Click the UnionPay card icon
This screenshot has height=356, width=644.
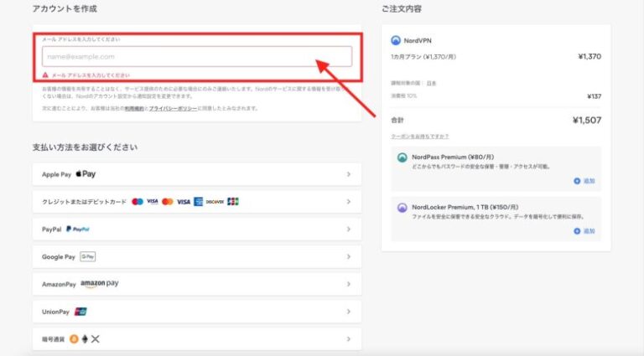(80, 311)
